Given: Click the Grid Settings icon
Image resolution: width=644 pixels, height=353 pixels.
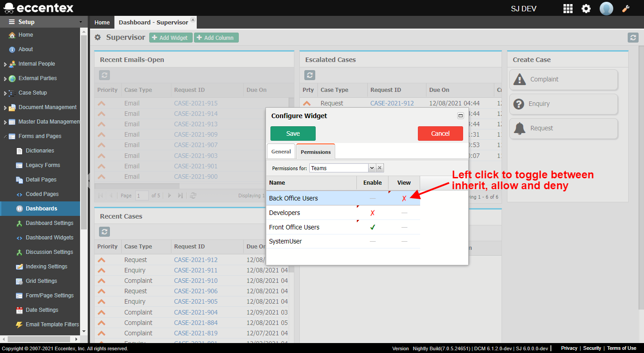Looking at the screenshot, I should click(19, 281).
